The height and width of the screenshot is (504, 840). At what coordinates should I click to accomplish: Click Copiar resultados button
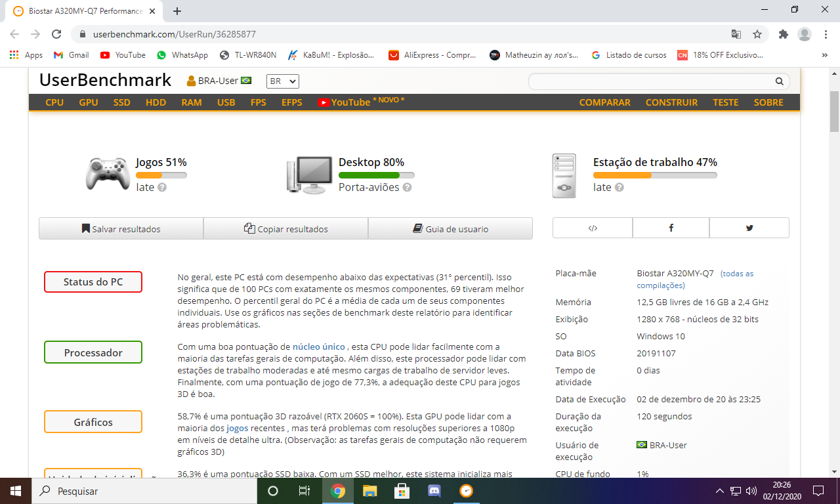tap(286, 228)
